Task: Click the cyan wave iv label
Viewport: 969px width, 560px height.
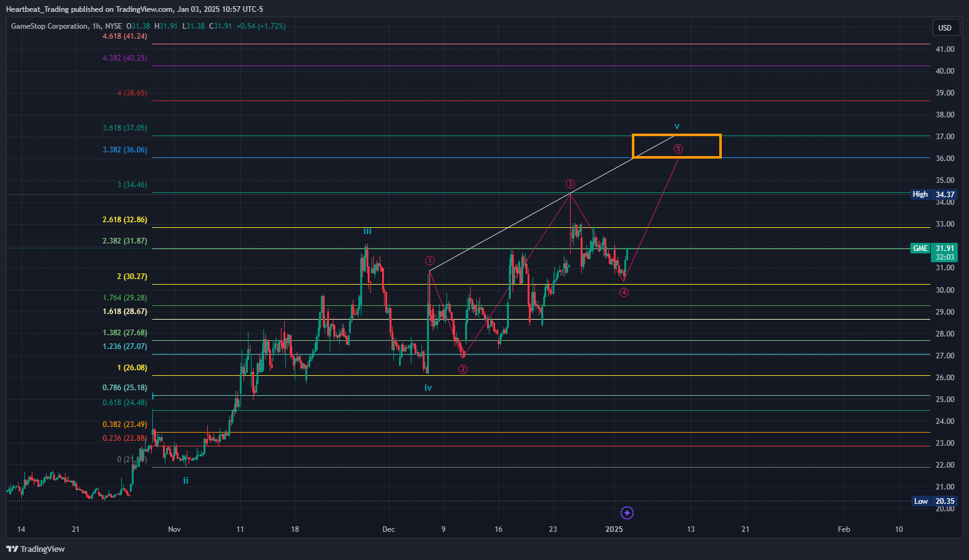Action: pyautogui.click(x=428, y=388)
